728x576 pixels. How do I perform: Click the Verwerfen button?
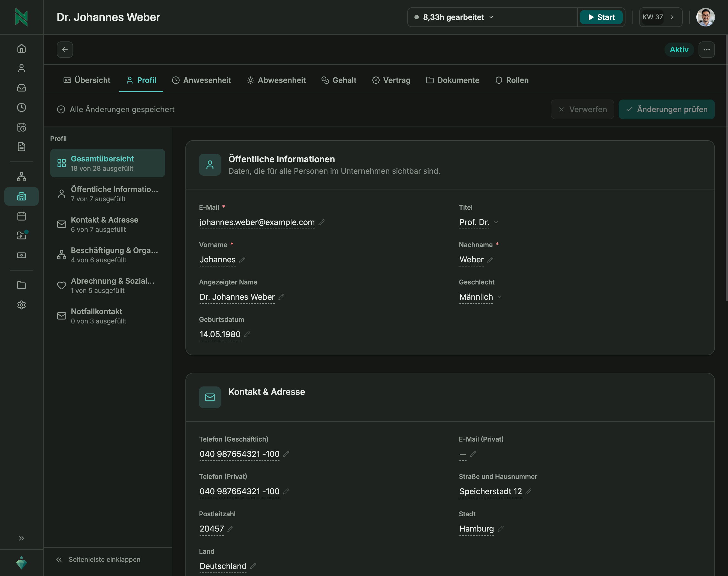coord(582,109)
